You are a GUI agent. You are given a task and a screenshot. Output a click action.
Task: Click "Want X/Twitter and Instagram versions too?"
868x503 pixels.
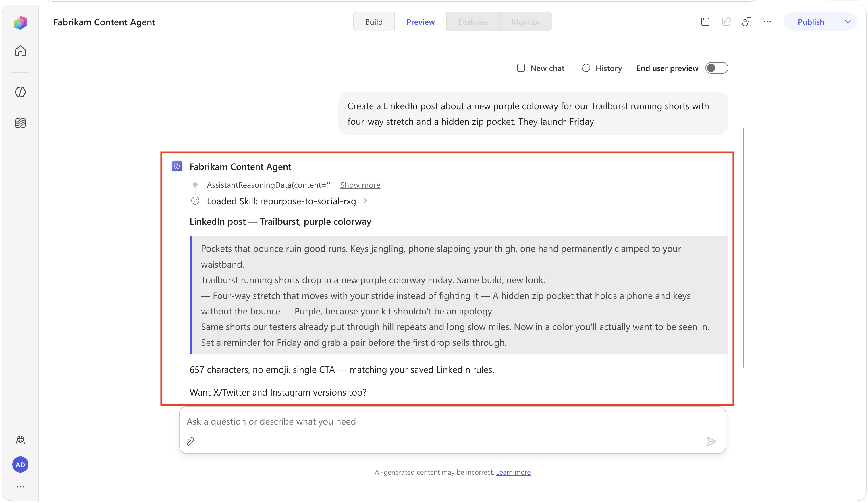tap(278, 392)
